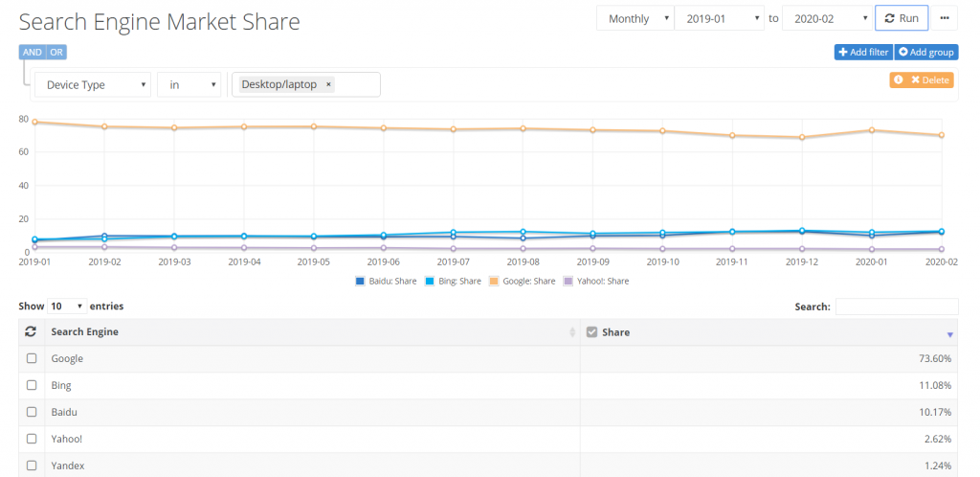Viewport: 980px width, 477px height.
Task: Check the Yandex row checkbox
Action: 32,466
